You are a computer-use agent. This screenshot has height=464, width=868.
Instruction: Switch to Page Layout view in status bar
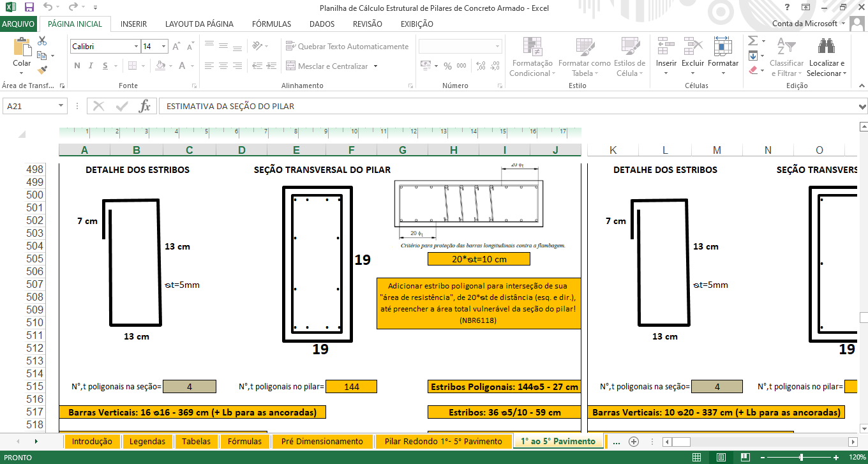click(721, 457)
